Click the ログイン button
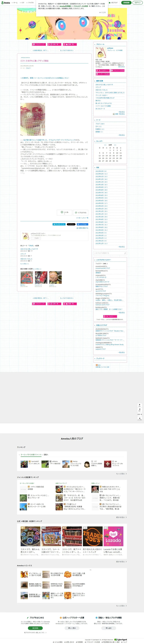The height and width of the screenshot is (644, 144). tap(137, 2)
